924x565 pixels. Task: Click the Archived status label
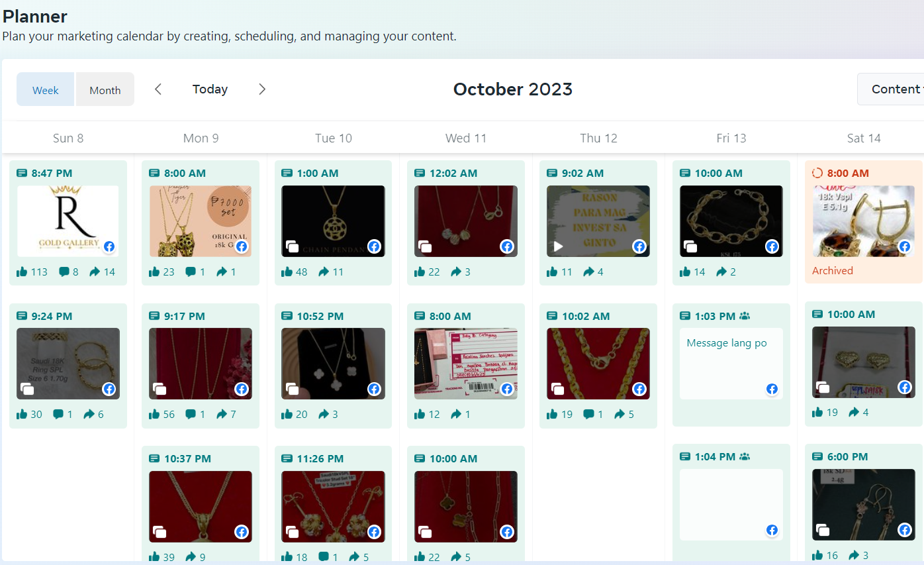tap(833, 270)
